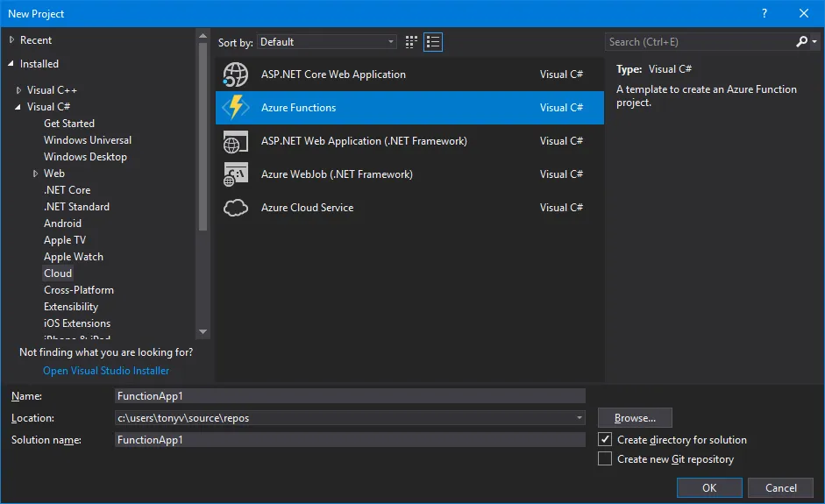Viewport: 825px width, 504px height.
Task: Expand the Recent templates section
Action: [x=11, y=40]
